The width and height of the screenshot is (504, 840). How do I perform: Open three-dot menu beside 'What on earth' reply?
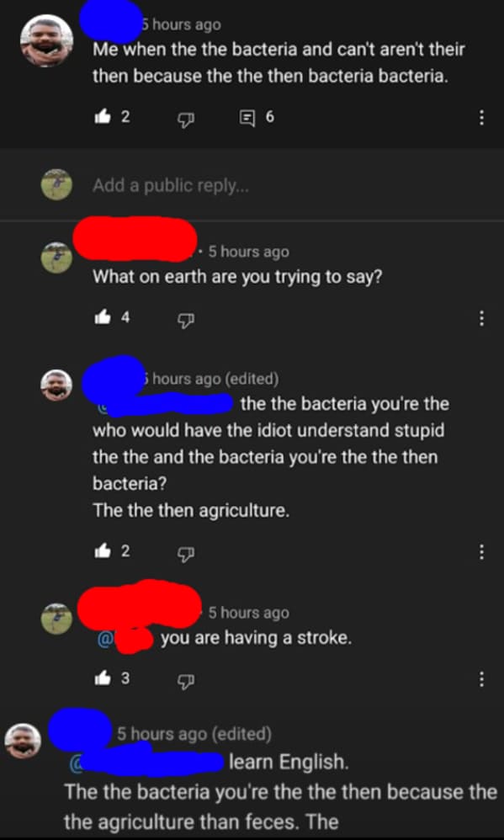click(481, 319)
